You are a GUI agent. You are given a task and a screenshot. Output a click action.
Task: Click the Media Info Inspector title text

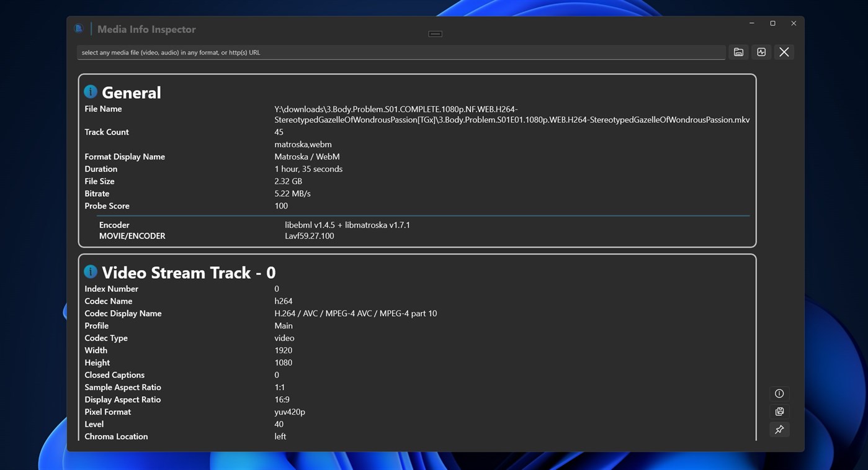click(x=146, y=29)
